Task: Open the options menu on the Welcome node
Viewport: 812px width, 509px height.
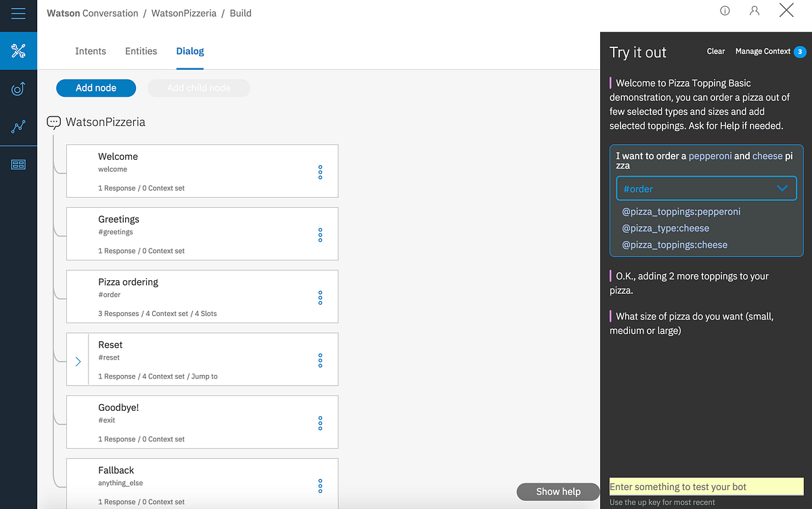Action: (319, 172)
